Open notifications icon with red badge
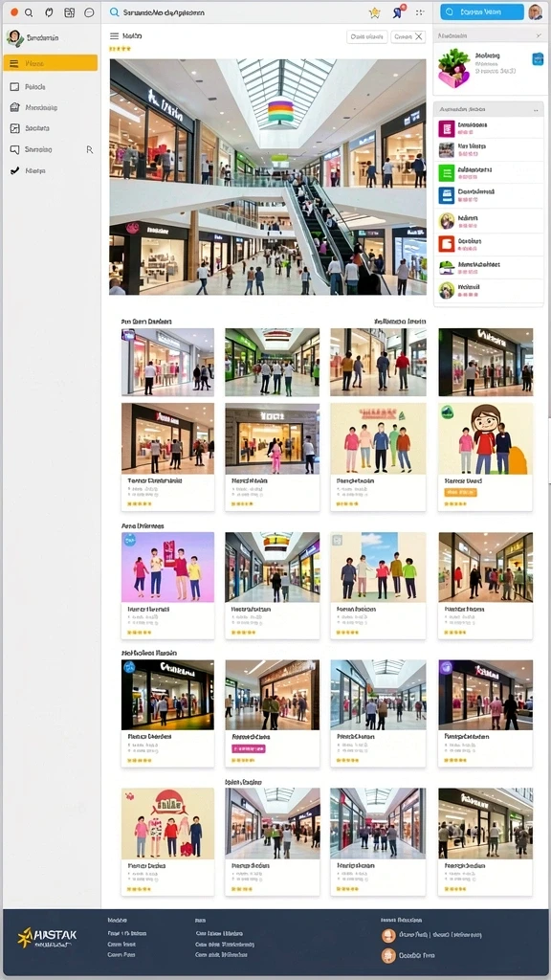This screenshot has height=980, width=551. [397, 11]
